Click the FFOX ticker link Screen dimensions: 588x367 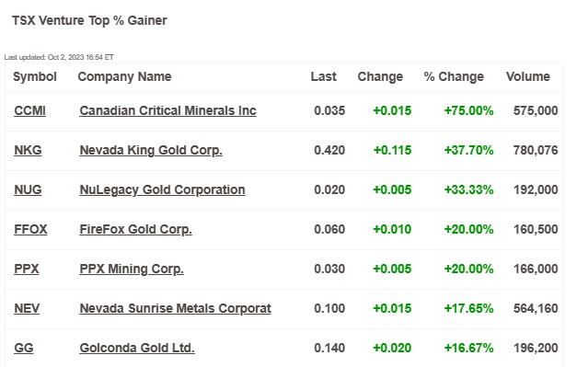pos(30,229)
